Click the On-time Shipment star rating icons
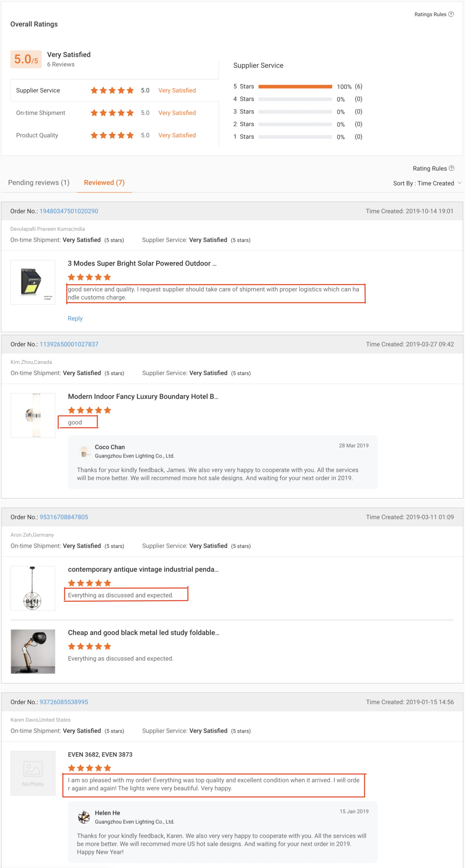The height and width of the screenshot is (868, 465). (112, 113)
